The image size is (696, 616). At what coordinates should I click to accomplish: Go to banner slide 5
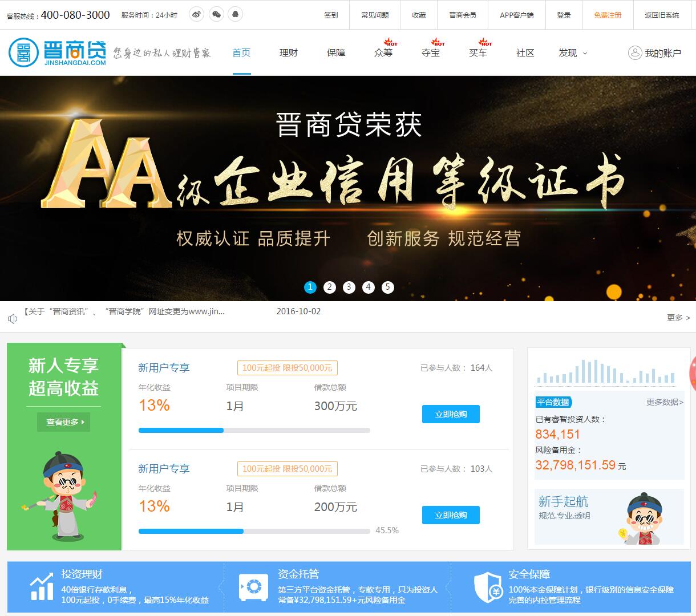388,287
